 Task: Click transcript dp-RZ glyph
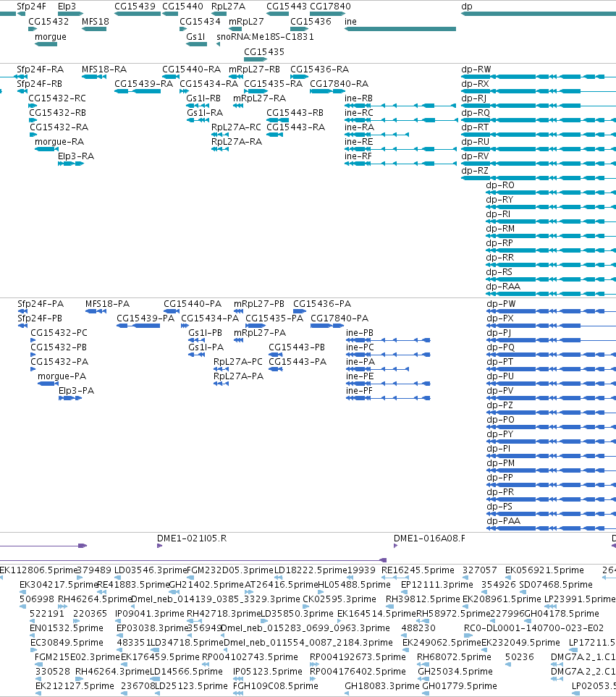tap(539, 178)
